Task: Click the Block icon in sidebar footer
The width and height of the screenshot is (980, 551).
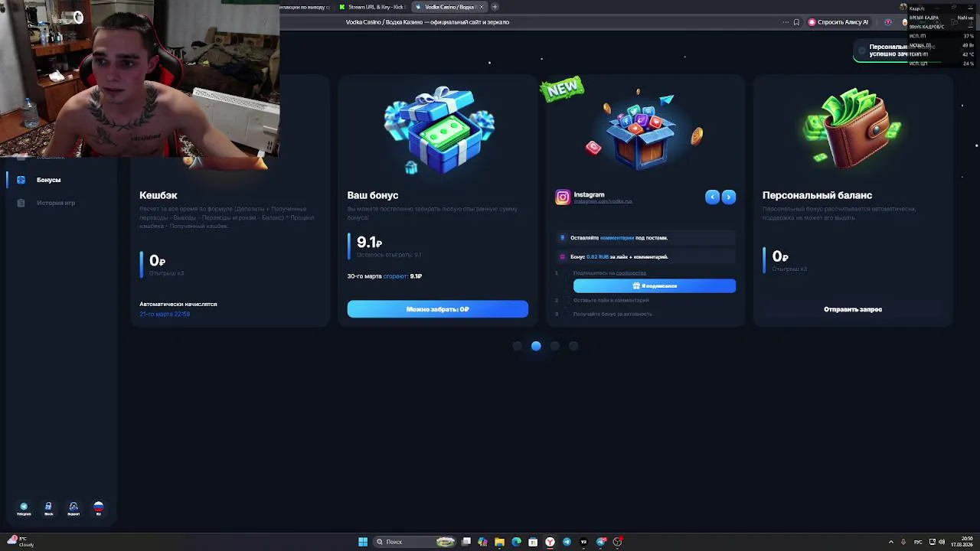Action: point(48,509)
